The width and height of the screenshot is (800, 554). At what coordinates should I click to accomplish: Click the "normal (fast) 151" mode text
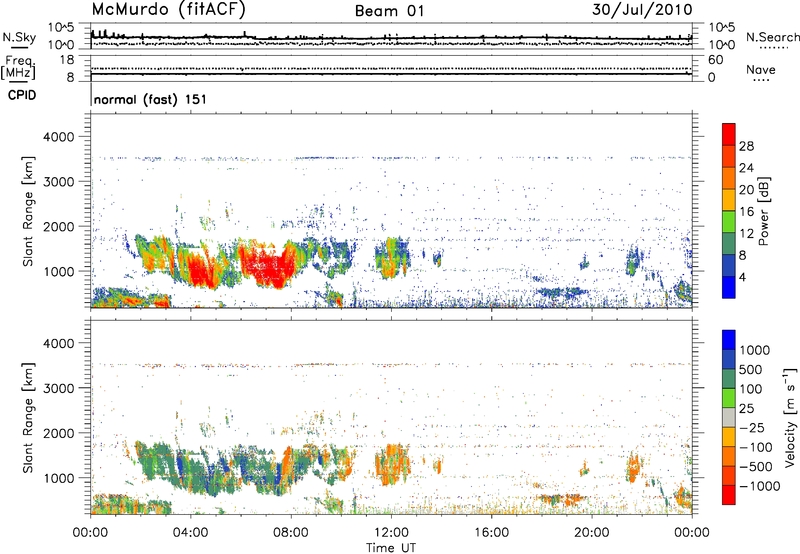pyautogui.click(x=151, y=99)
